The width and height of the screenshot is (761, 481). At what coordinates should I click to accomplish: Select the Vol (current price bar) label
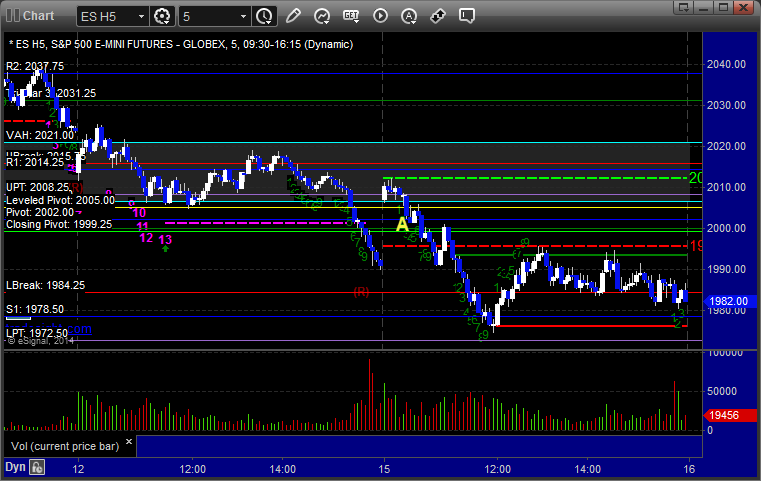[x=65, y=446]
